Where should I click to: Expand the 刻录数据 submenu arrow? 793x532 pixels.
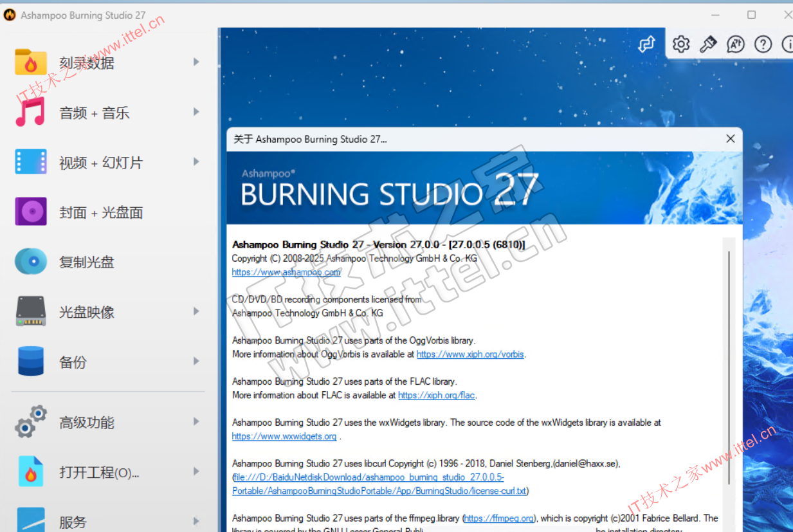click(196, 62)
